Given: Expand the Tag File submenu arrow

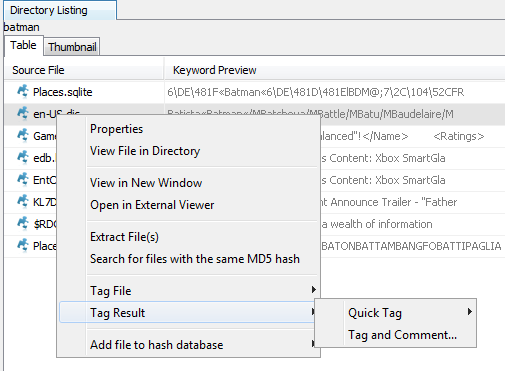Looking at the screenshot, I should pyautogui.click(x=313, y=290).
